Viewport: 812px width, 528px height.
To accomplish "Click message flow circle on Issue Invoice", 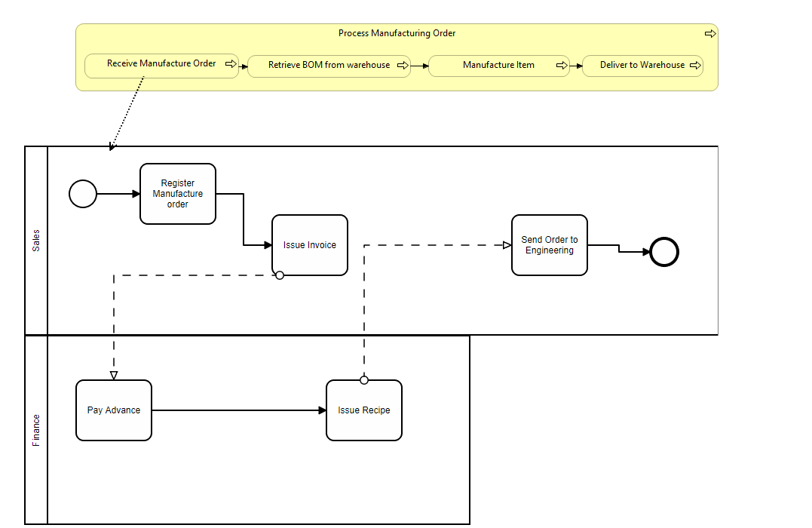I will pyautogui.click(x=280, y=275).
